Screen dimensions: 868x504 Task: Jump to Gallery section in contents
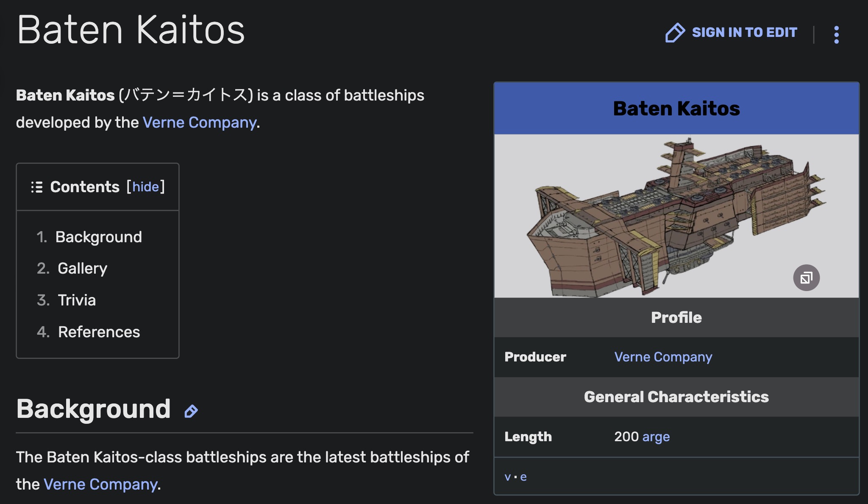click(82, 268)
